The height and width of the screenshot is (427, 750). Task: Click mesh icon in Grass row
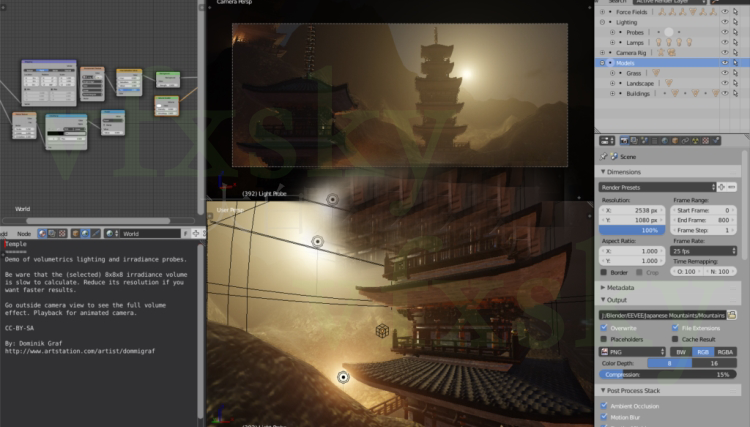pos(656,73)
